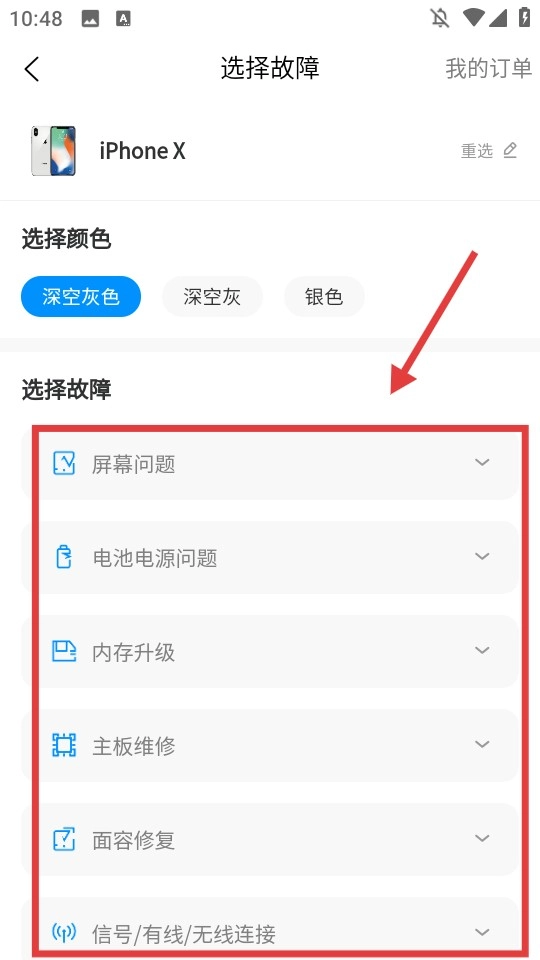540x960 pixels.
Task: Open the 面容修复 fault row
Action: (270, 839)
